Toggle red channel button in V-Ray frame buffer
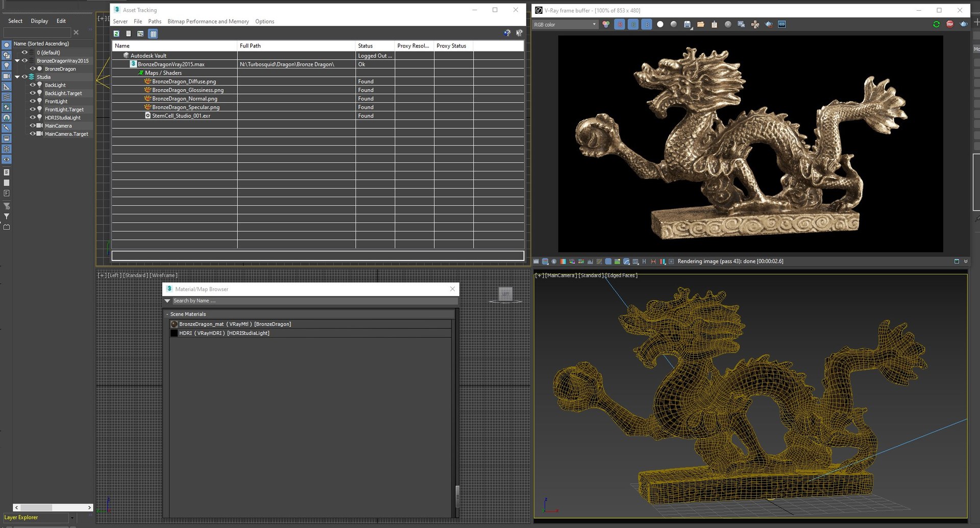The height and width of the screenshot is (528, 980). [620, 25]
